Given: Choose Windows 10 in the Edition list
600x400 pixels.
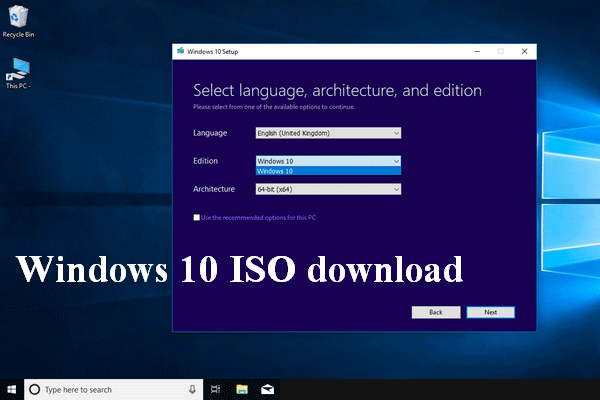Looking at the screenshot, I should (x=328, y=171).
